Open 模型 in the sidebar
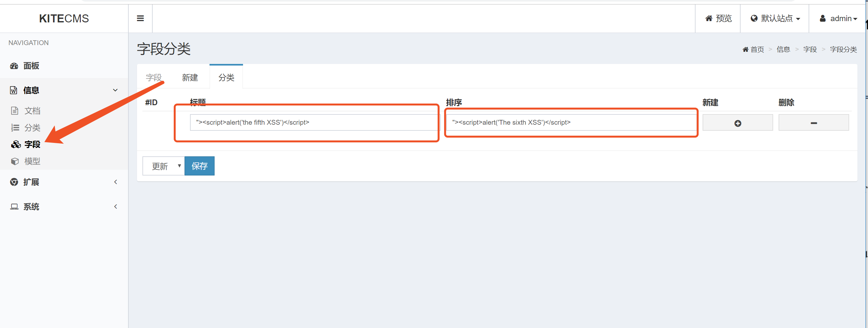This screenshot has height=328, width=868. coord(32,161)
